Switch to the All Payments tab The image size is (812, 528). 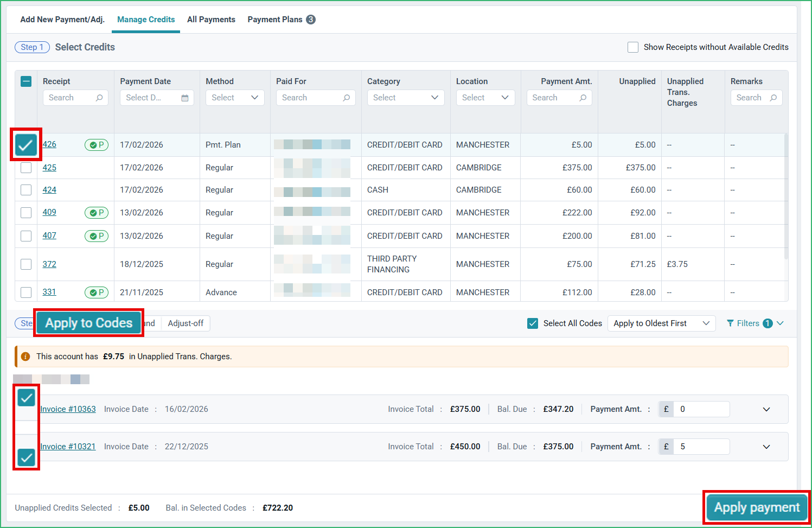211,20
